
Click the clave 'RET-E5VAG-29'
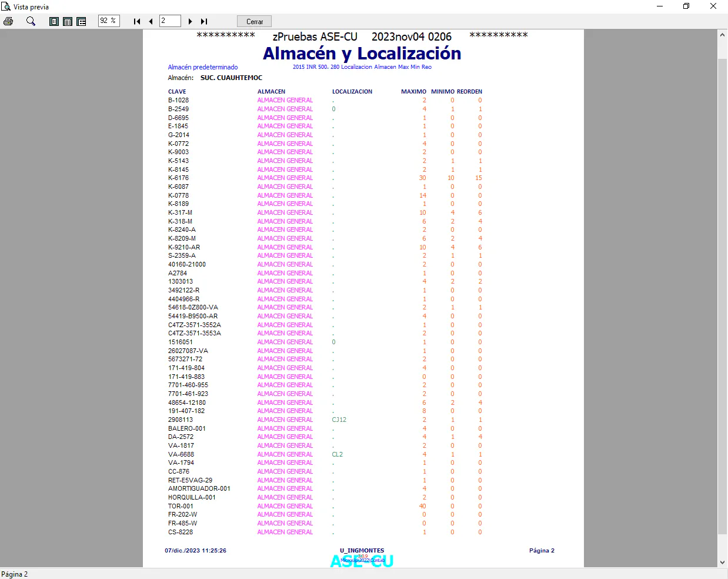191,480
